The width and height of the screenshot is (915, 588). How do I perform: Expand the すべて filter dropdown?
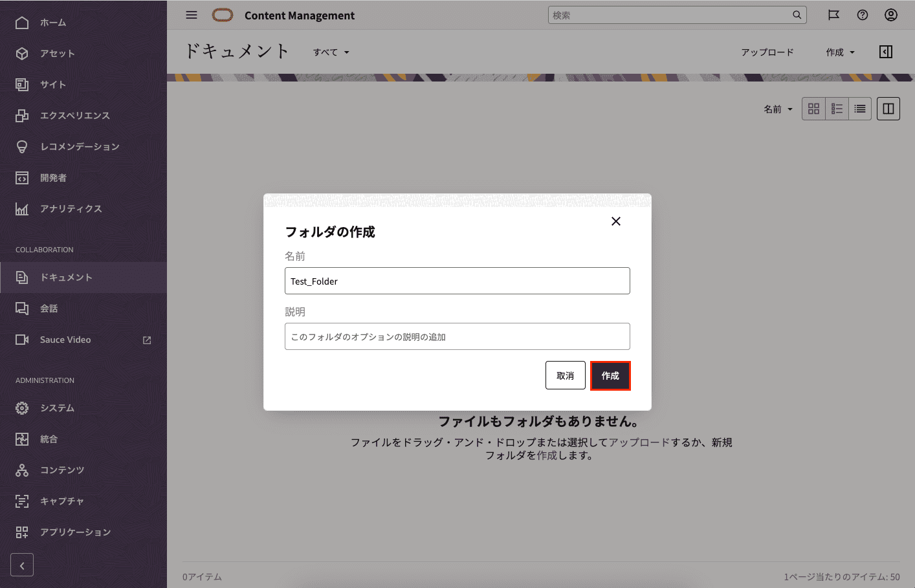pyautogui.click(x=331, y=52)
